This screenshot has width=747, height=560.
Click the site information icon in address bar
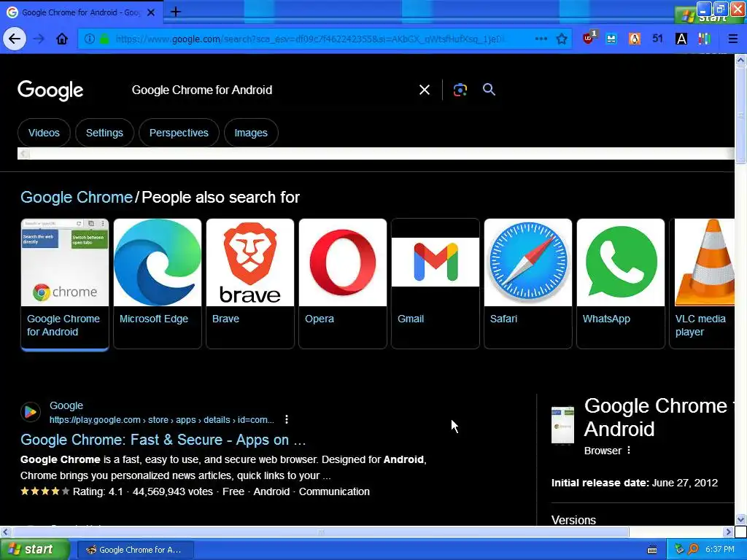(90, 39)
